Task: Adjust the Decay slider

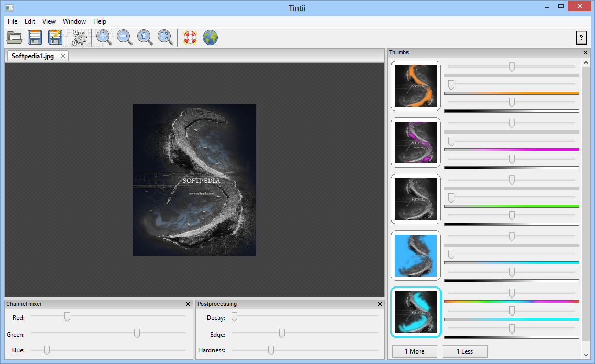Action: coord(235,317)
